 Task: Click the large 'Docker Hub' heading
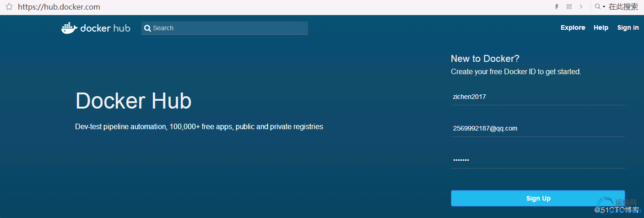point(133,101)
